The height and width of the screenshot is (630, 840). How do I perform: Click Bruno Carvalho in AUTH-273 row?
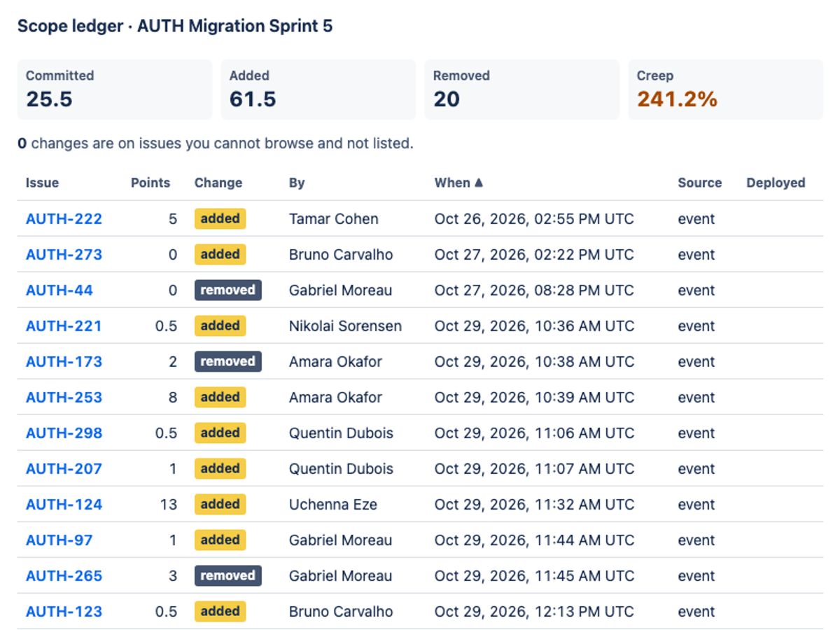341,255
